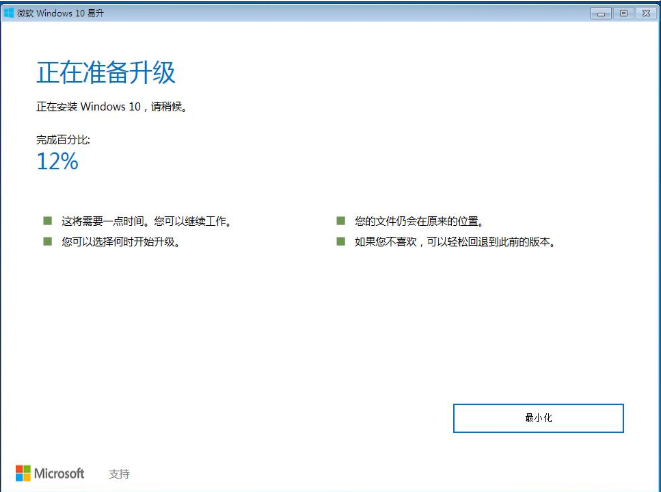Click the Windows logo icon in title bar
Screen dimensions: 661x492
(9, 12)
